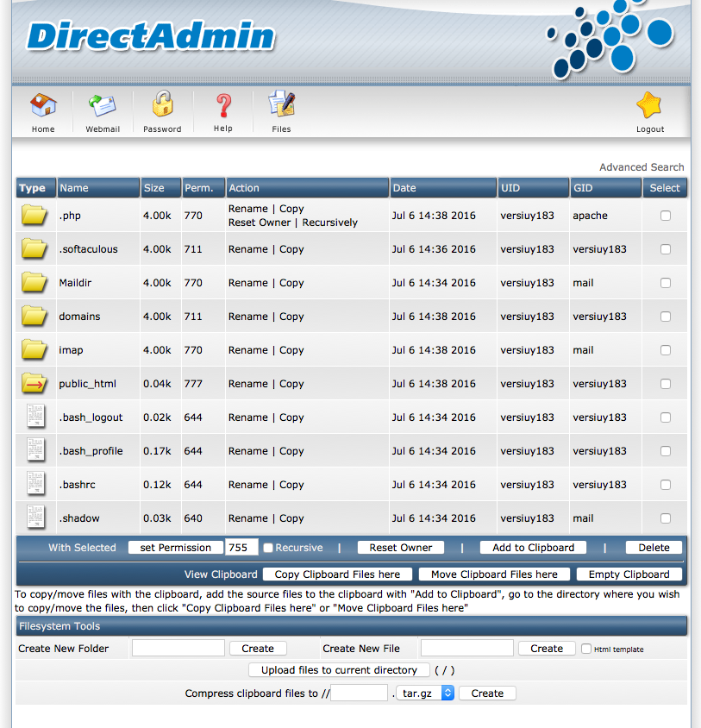Click the Empty Clipboard button
Image resolution: width=701 pixels, height=728 pixels.
[629, 574]
